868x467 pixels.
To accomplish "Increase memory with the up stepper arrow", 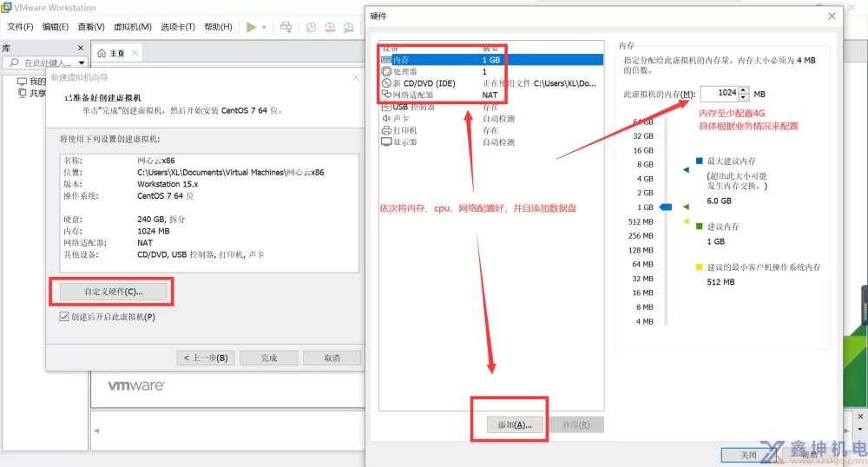I will [744, 90].
